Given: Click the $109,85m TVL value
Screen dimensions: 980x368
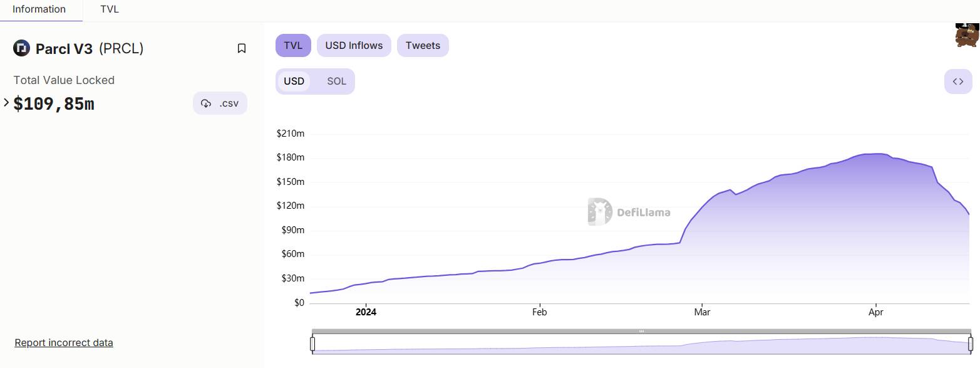Looking at the screenshot, I should pos(54,104).
